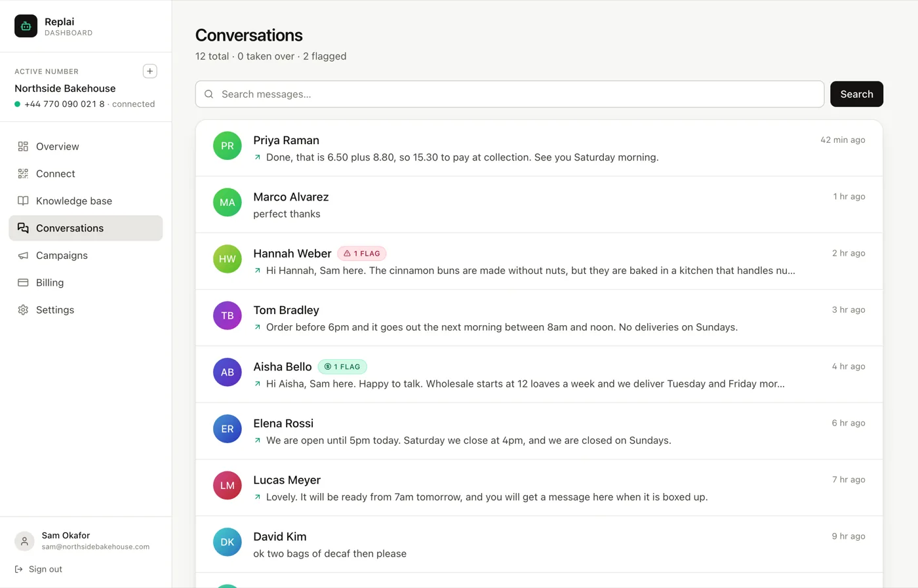The height and width of the screenshot is (588, 918).
Task: Click the outgoing arrow in Elena Rossi's message
Action: (x=258, y=441)
